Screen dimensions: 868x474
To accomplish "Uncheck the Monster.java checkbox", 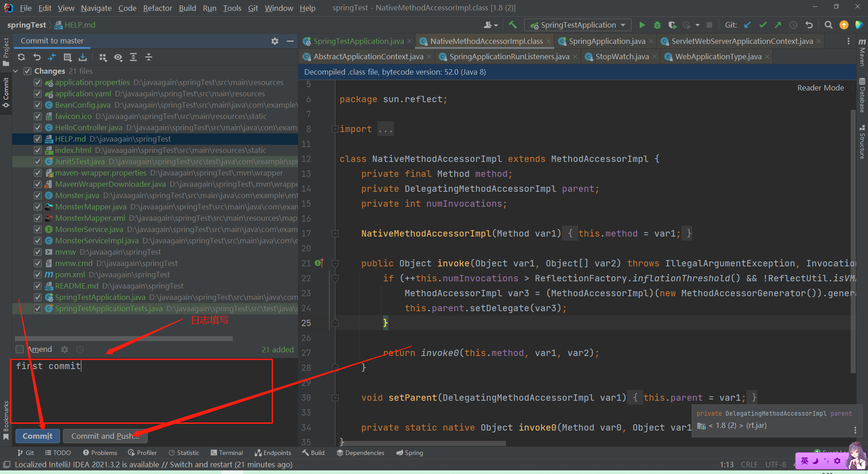I will [x=38, y=195].
